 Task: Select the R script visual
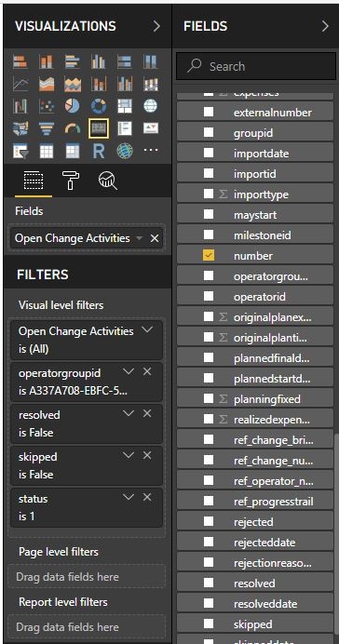[x=98, y=151]
